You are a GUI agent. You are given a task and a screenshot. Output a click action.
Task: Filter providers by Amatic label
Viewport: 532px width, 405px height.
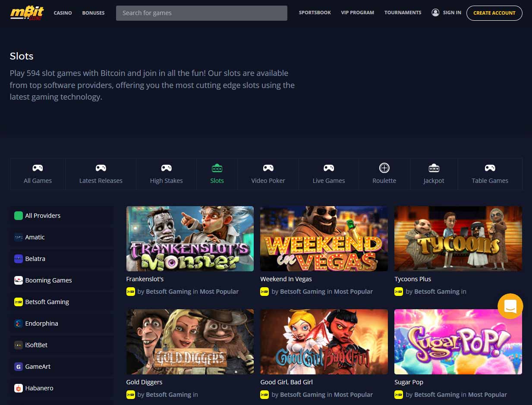pyautogui.click(x=35, y=237)
